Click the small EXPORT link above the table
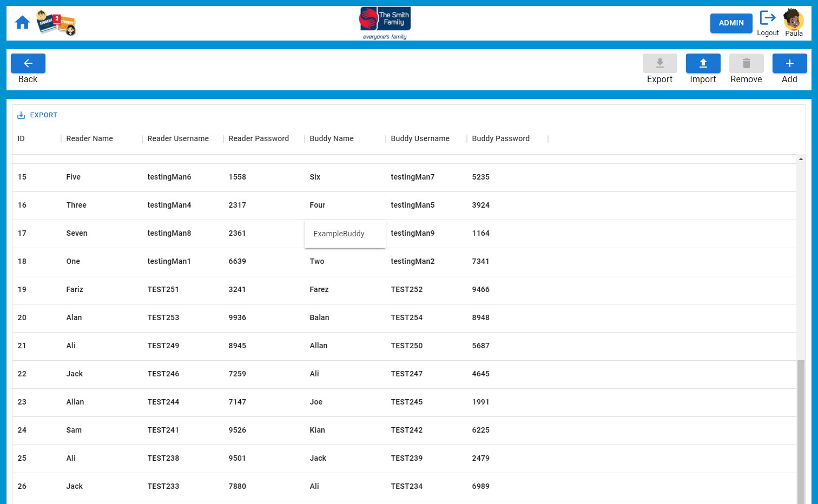 [37, 115]
